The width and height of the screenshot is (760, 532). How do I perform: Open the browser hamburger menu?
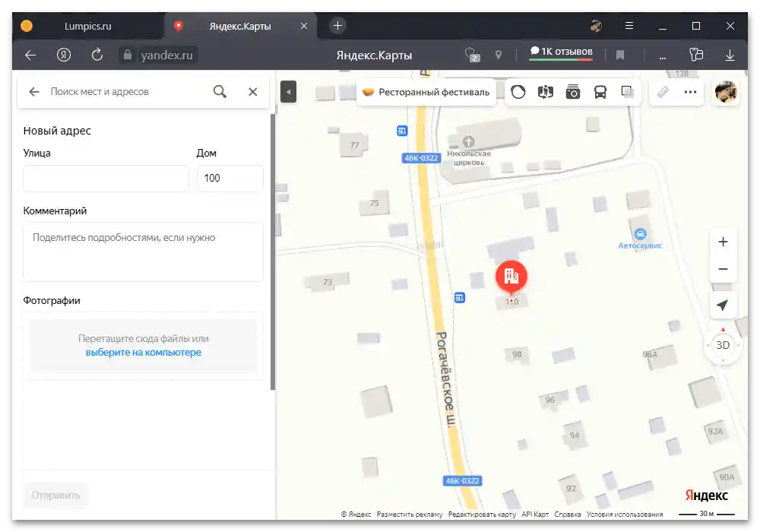[x=629, y=26]
